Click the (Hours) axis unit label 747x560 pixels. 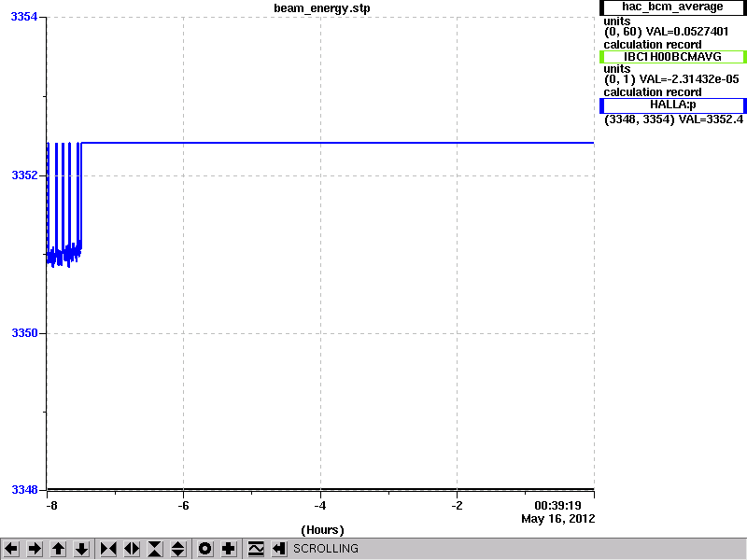pos(322,530)
